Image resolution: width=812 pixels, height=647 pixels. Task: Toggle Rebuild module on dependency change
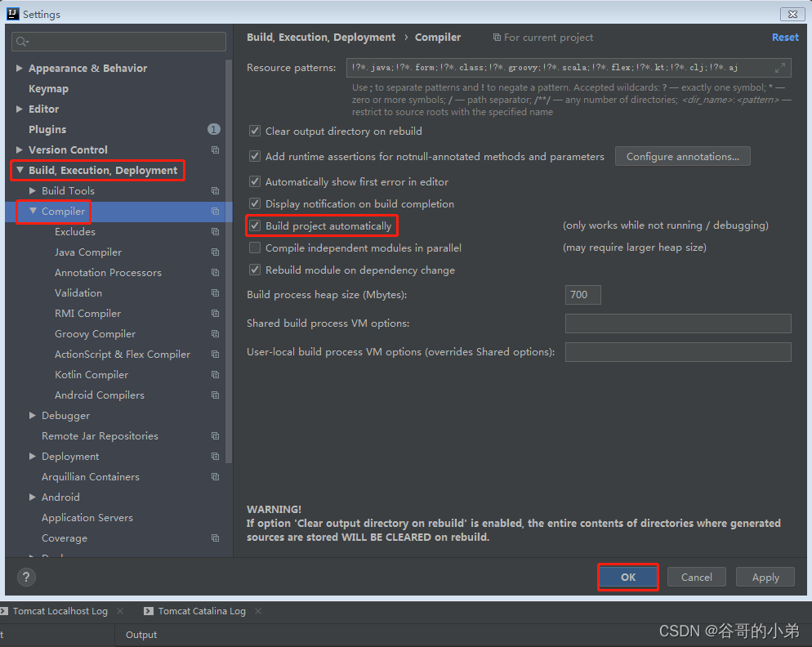tap(255, 270)
